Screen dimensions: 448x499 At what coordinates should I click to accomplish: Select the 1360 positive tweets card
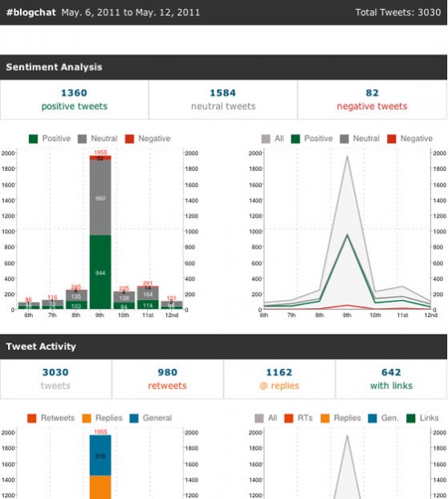[x=74, y=99]
